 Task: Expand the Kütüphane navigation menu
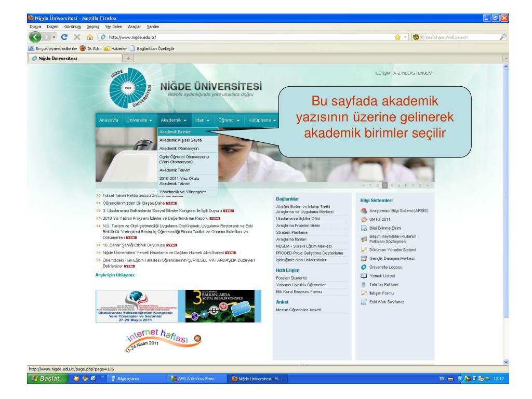pos(262,120)
